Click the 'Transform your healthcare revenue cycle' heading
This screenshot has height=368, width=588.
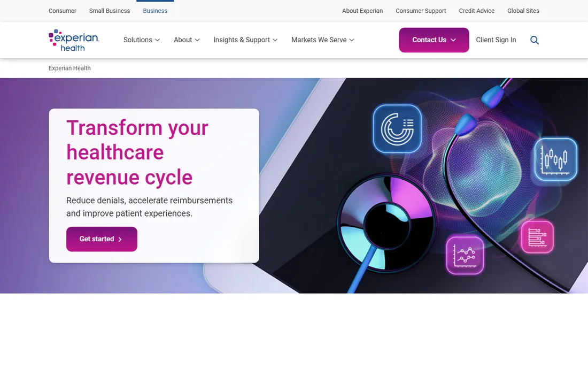[x=137, y=152]
